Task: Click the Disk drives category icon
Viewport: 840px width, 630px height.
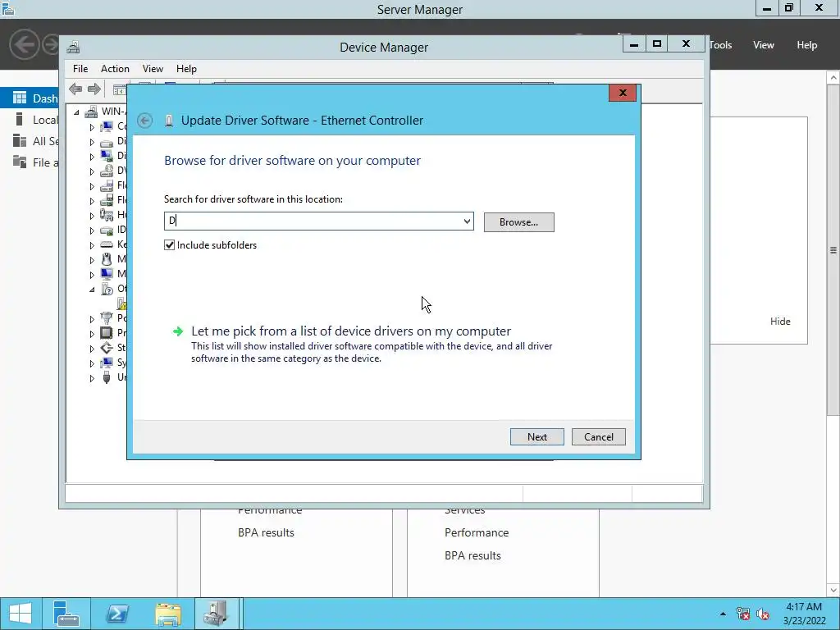Action: click(107, 141)
